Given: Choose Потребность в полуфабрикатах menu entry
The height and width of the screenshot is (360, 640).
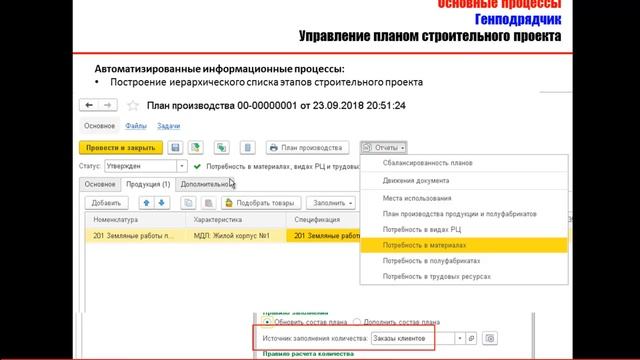Looking at the screenshot, I should 464,261.
